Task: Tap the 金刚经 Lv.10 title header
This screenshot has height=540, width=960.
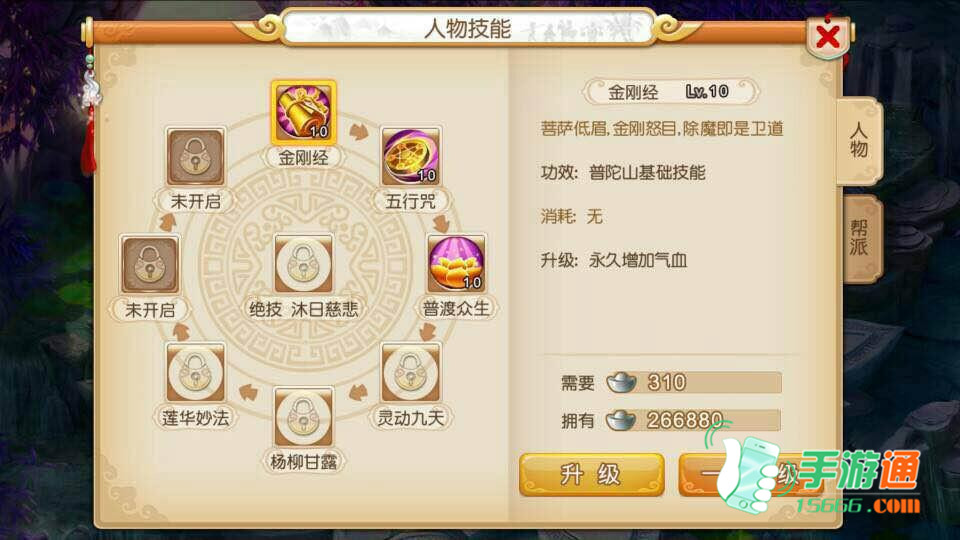Action: pyautogui.click(x=671, y=92)
